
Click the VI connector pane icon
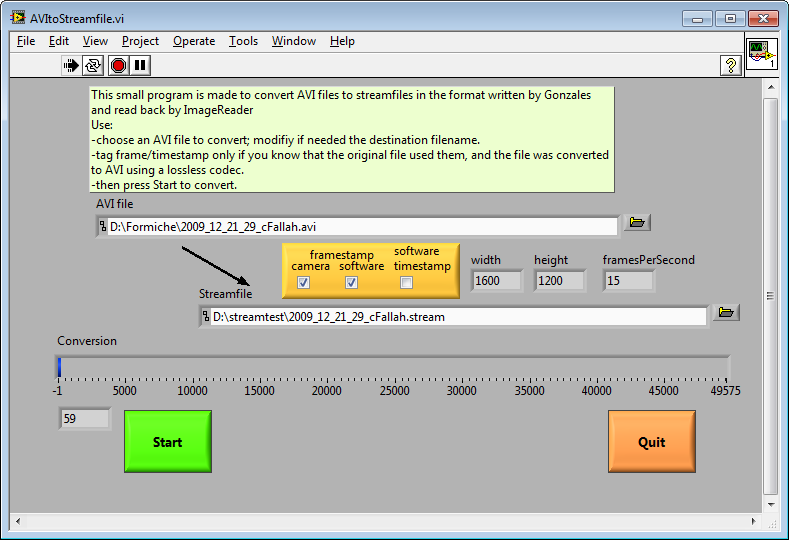click(761, 53)
